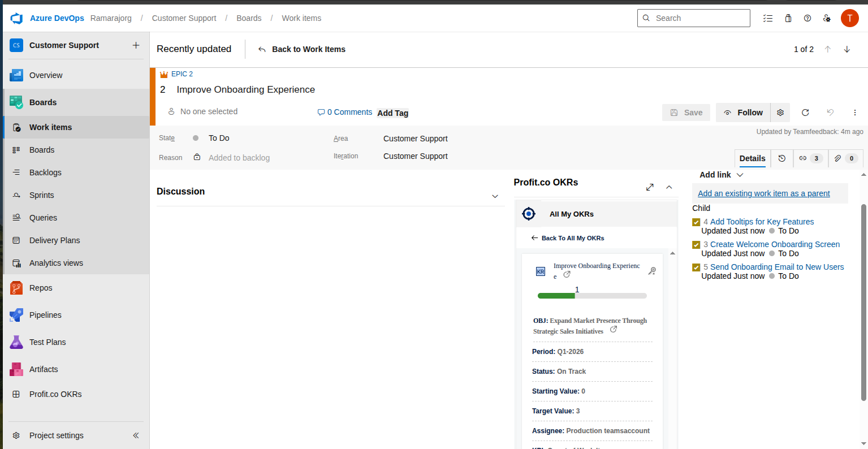Open Pipelines in sidebar

[x=76, y=315]
